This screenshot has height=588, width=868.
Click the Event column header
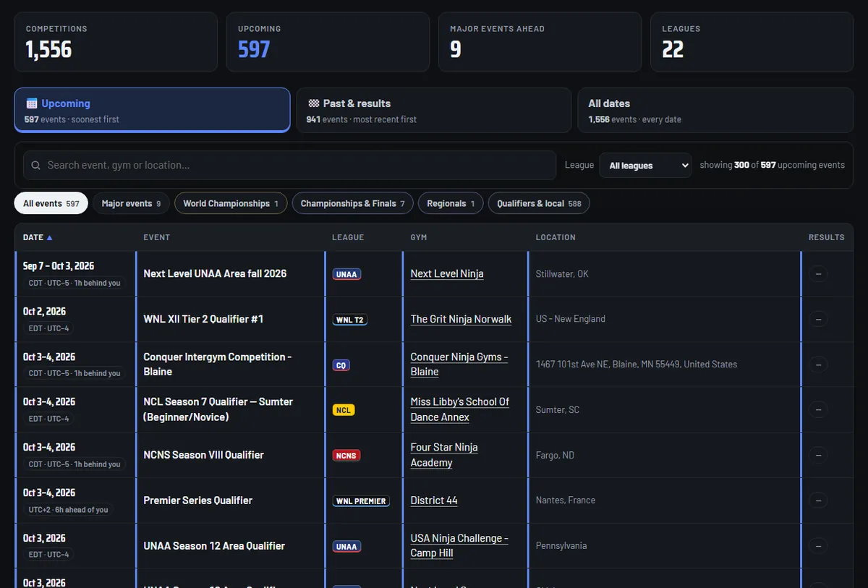coord(157,237)
